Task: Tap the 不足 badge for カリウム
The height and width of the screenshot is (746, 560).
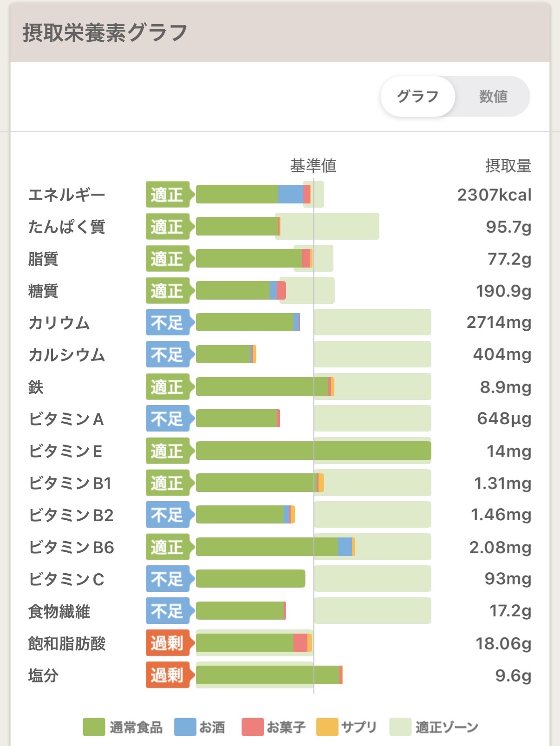Action: [168, 322]
